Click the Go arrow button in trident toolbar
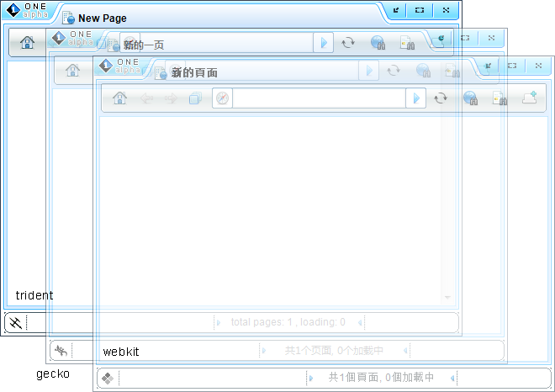The image size is (555, 392). [x=324, y=43]
